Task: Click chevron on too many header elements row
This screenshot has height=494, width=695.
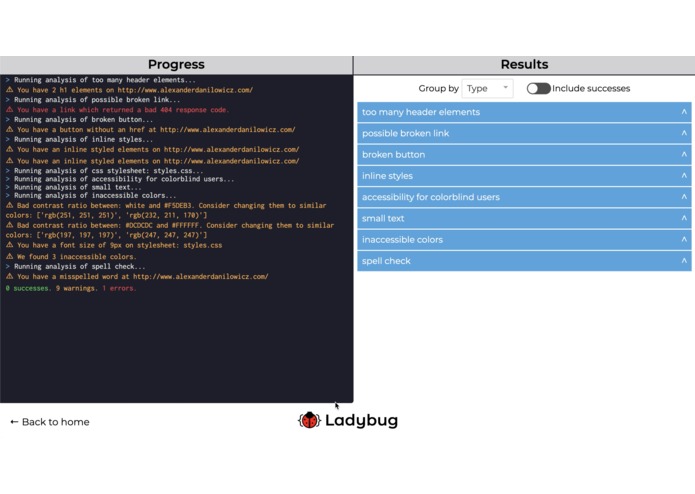Action: [684, 112]
